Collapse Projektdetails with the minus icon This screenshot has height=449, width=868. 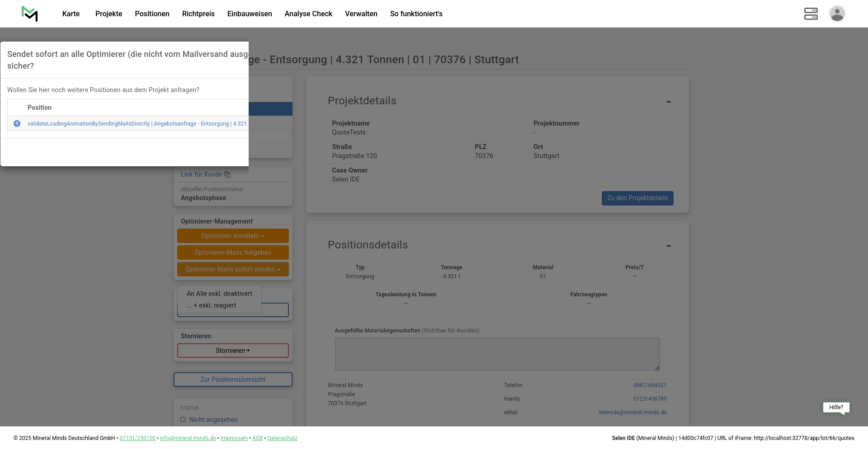[x=668, y=102]
